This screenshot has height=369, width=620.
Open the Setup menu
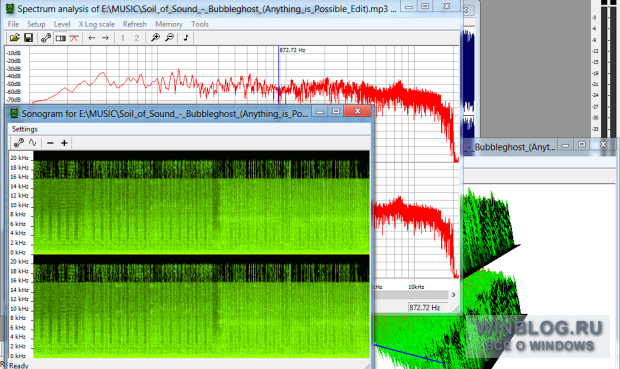click(x=36, y=24)
